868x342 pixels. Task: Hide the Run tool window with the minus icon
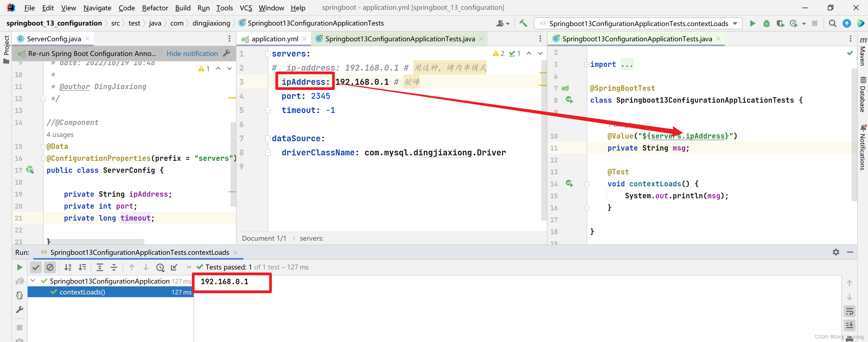click(x=850, y=252)
